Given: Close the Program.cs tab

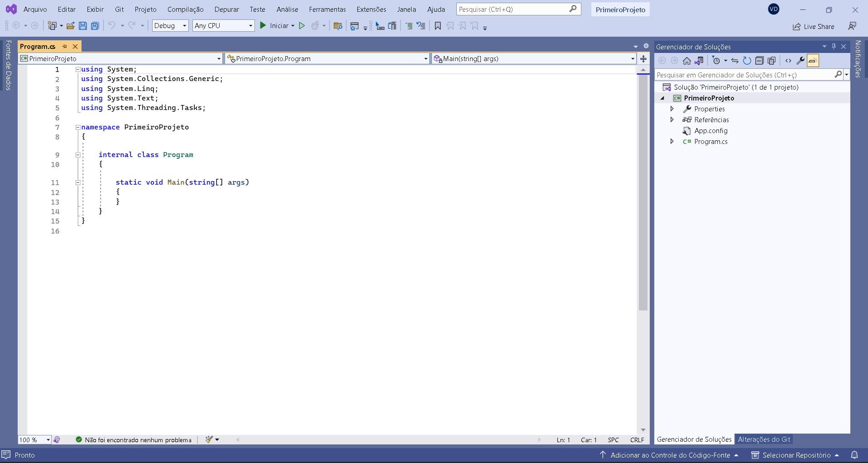Looking at the screenshot, I should click(75, 46).
